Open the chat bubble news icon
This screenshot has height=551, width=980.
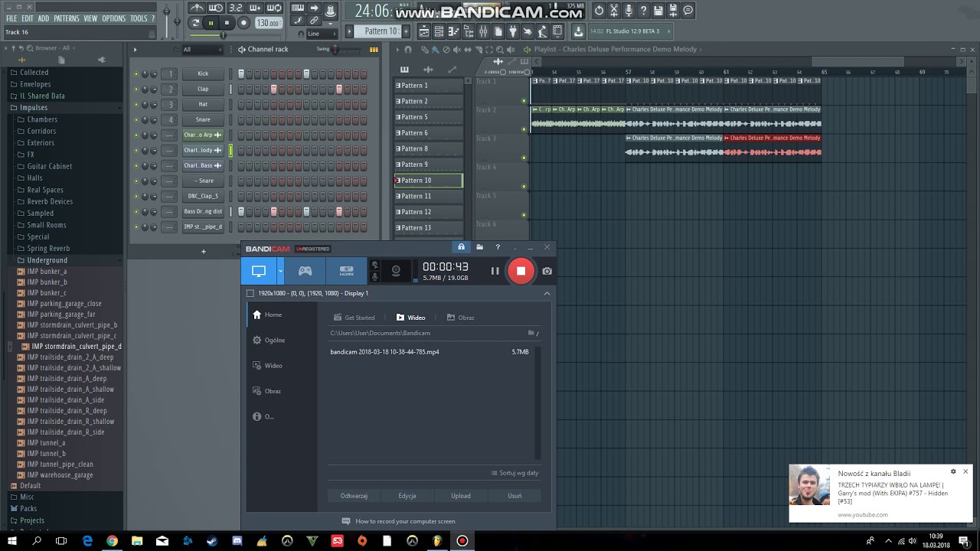coord(688,10)
